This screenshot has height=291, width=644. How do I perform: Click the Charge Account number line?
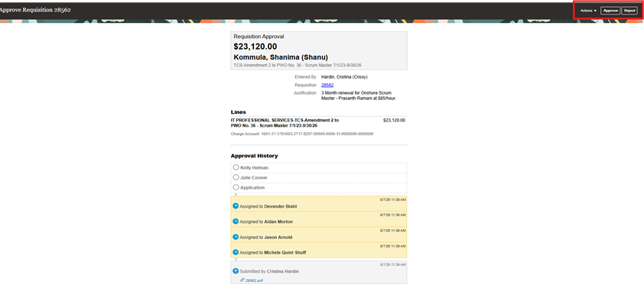click(x=302, y=134)
